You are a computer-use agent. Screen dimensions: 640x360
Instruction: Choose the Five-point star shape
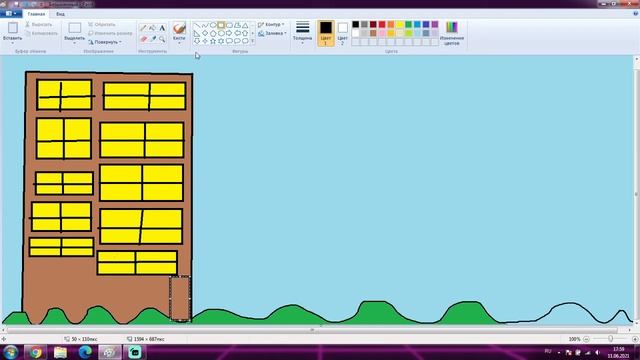(x=213, y=41)
